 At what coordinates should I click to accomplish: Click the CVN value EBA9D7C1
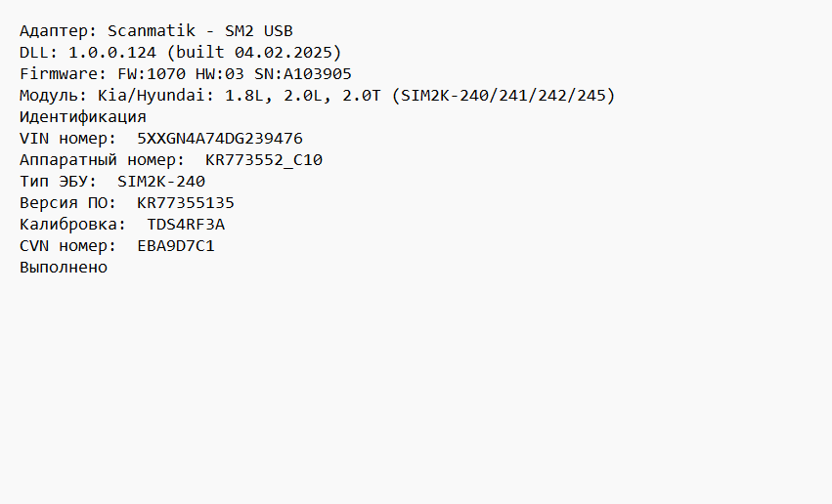coord(176,245)
